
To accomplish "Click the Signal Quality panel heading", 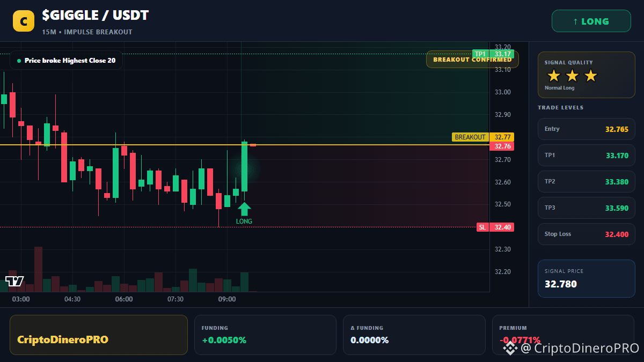I will [x=569, y=63].
